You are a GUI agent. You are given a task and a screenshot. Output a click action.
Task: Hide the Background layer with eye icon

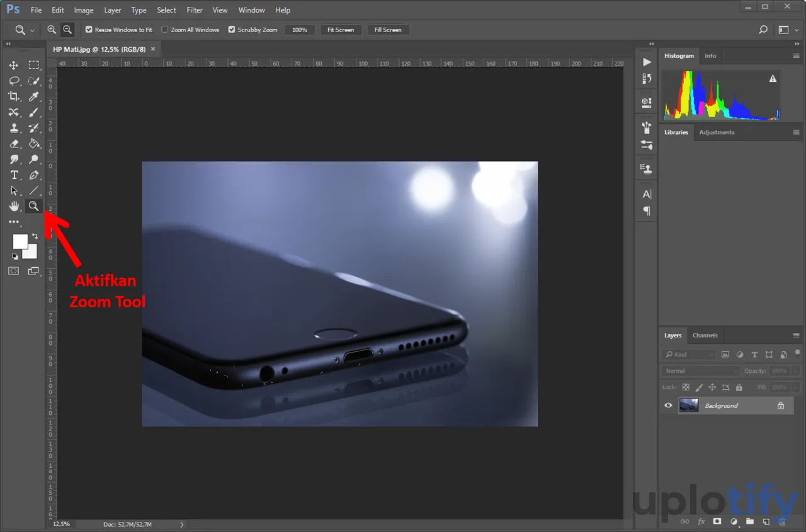point(668,405)
